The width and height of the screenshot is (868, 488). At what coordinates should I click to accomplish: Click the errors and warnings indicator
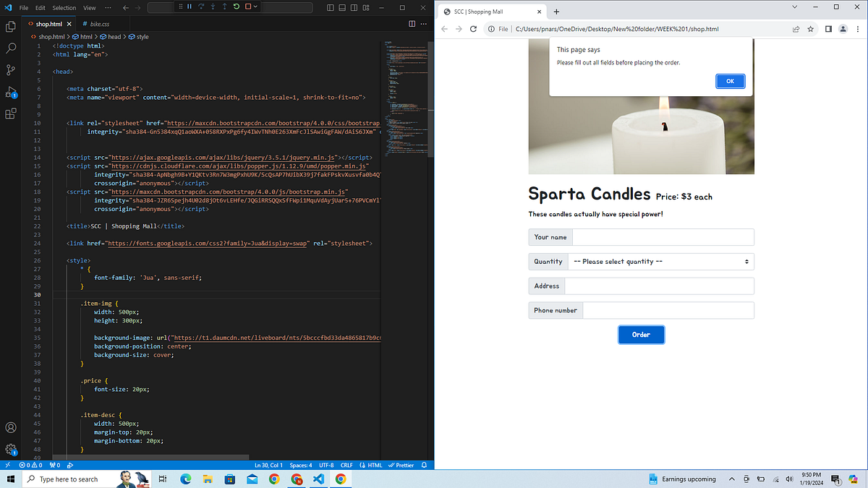(30, 465)
